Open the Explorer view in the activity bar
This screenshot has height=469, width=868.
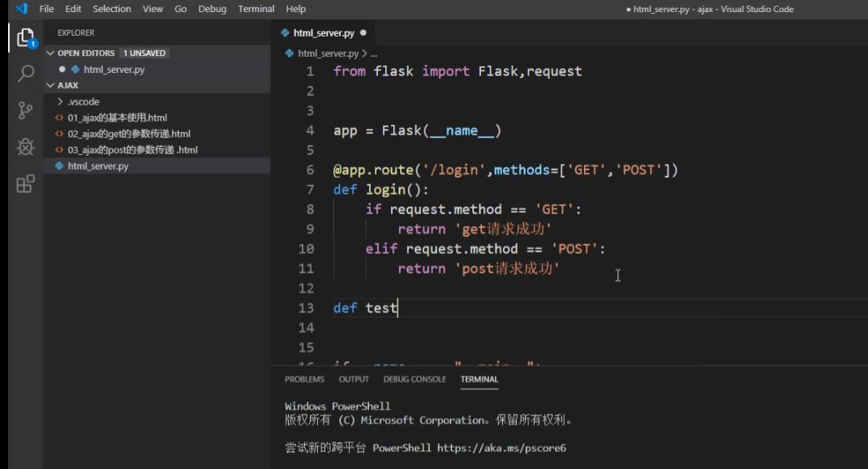pos(25,37)
